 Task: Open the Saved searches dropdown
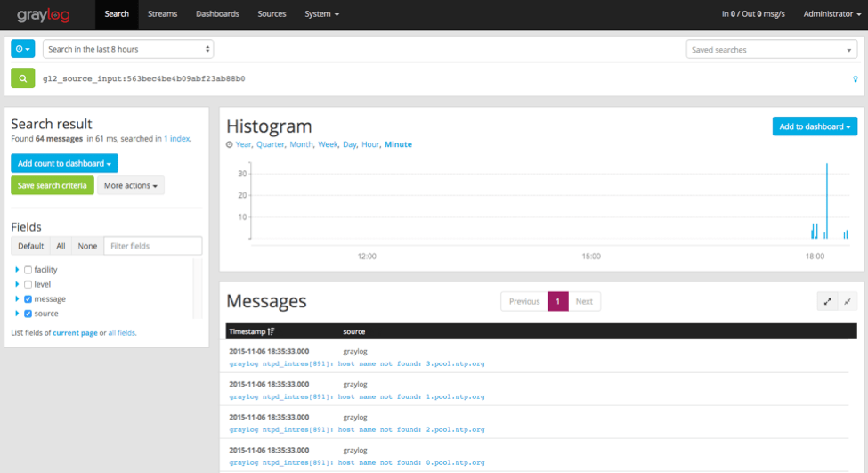pos(771,50)
